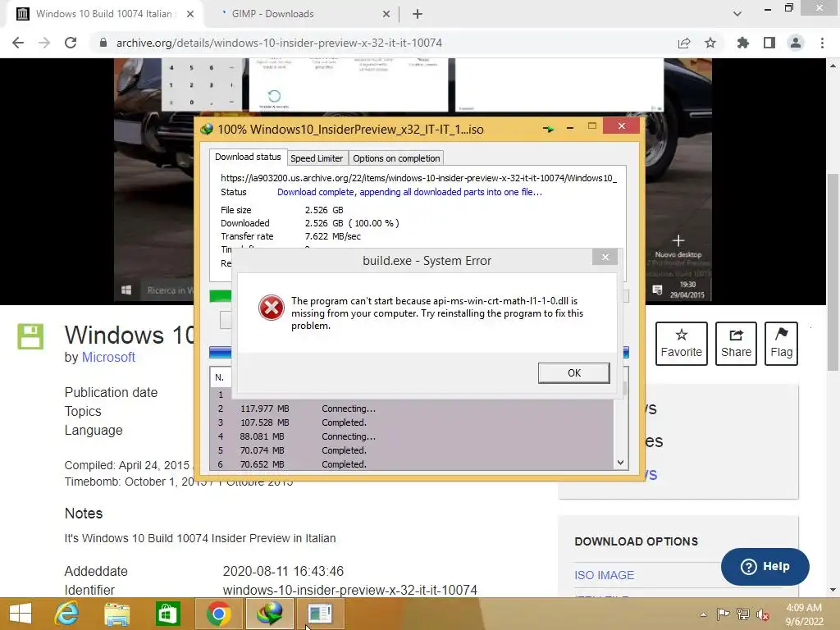Show hidden system tray icons
Image resolution: width=840 pixels, height=630 pixels.
pyautogui.click(x=703, y=614)
